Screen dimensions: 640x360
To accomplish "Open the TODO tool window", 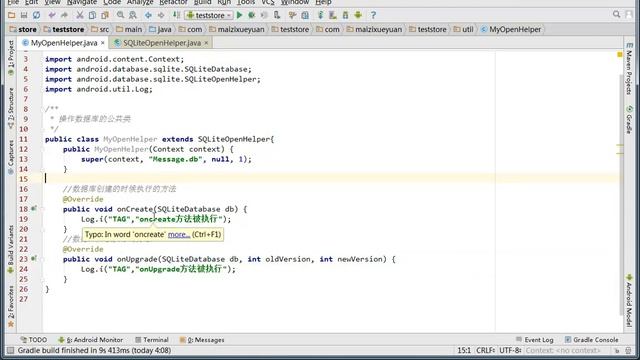I will (x=33, y=340).
